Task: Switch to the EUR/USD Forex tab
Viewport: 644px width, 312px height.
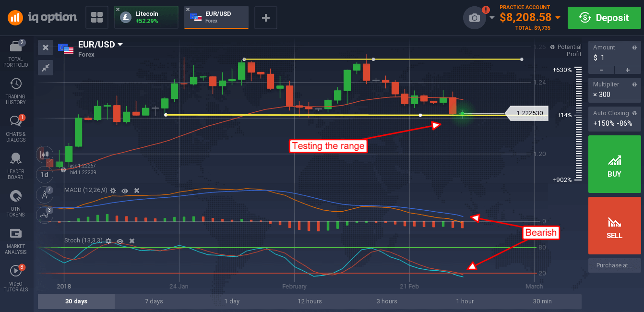Action: click(216, 17)
